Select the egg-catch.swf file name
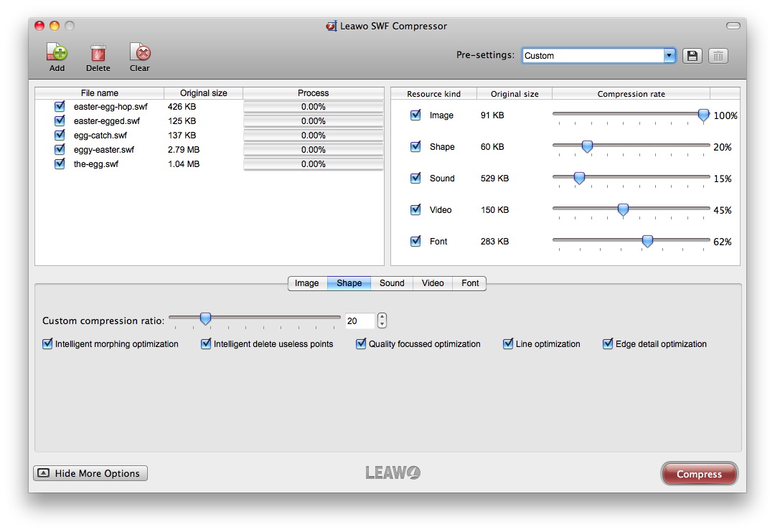The height and width of the screenshot is (532, 775). coord(100,136)
